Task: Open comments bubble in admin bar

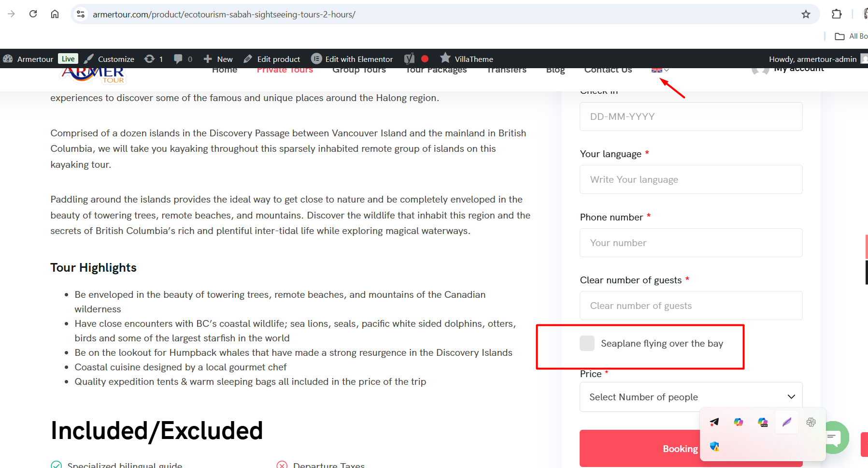Action: click(183, 59)
